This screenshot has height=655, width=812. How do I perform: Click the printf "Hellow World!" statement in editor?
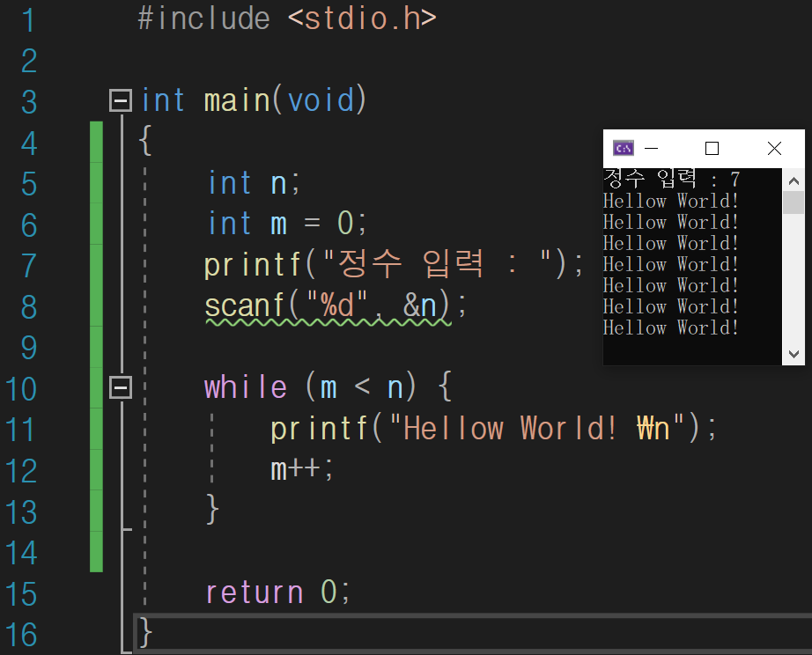(493, 429)
